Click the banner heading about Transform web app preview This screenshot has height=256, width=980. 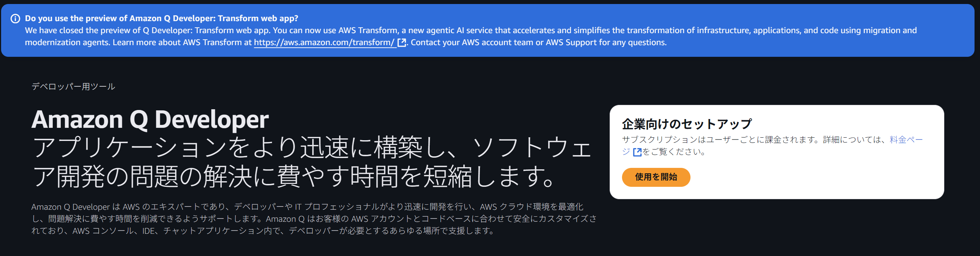(x=161, y=18)
